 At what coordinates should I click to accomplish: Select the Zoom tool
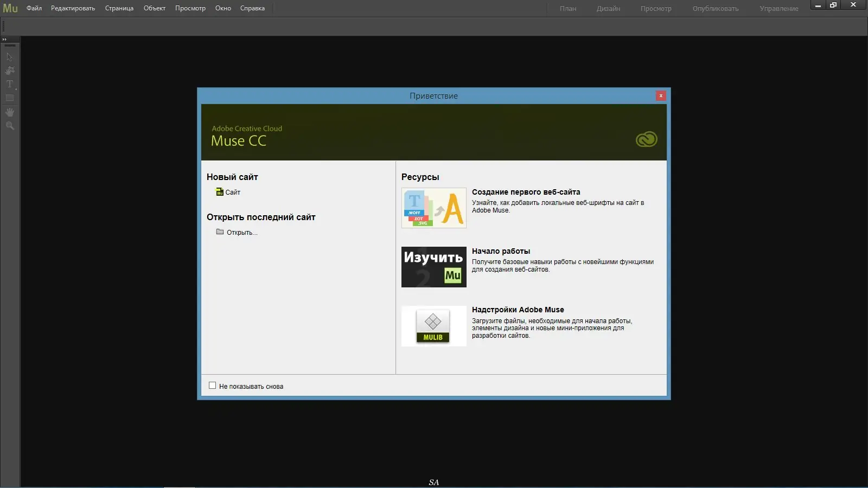tap(10, 126)
